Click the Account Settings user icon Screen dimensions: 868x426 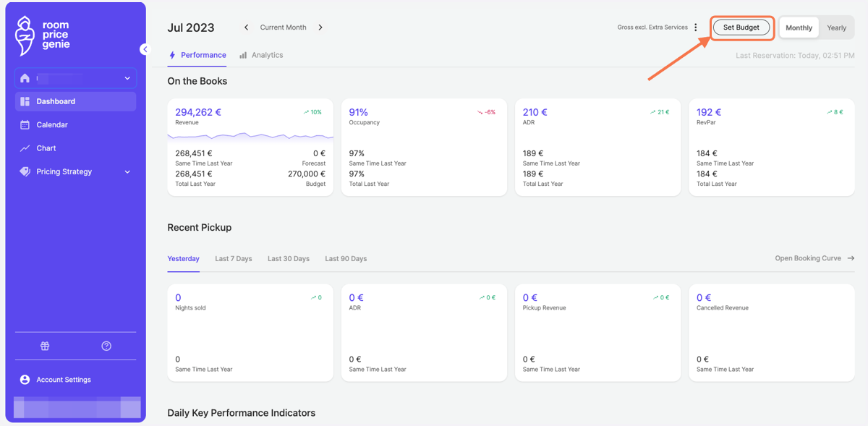pos(25,380)
